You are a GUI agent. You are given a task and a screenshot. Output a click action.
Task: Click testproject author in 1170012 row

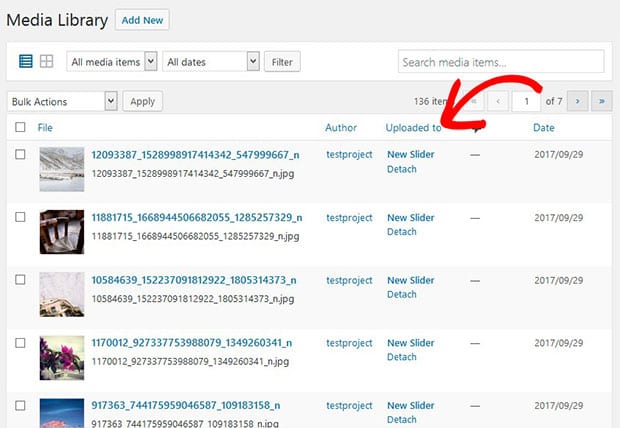pos(349,343)
